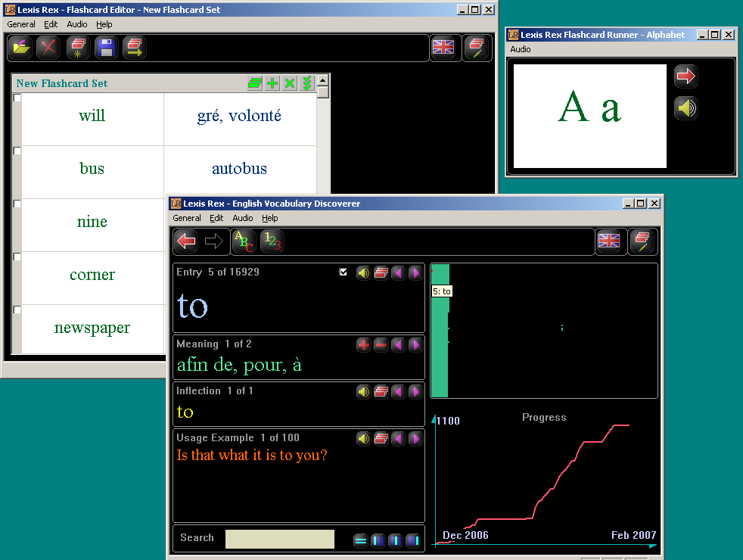Open the General menu in Flashcard Editor

(x=21, y=24)
